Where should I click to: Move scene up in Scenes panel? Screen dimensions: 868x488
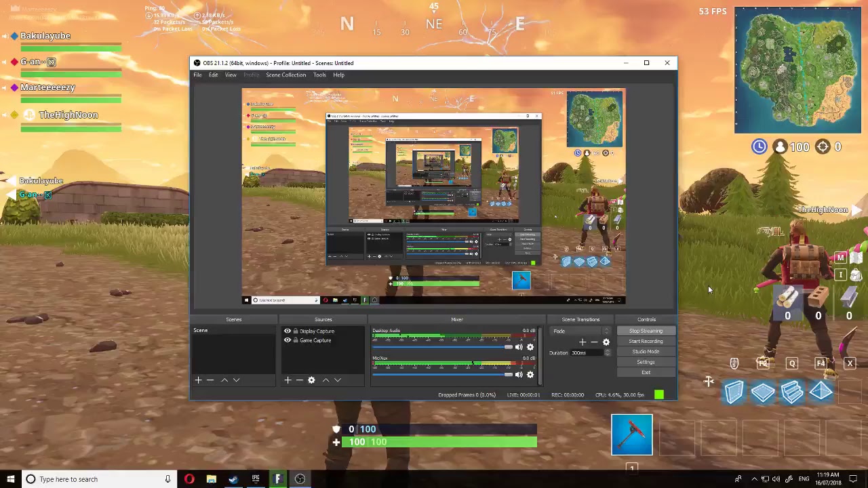click(x=224, y=380)
